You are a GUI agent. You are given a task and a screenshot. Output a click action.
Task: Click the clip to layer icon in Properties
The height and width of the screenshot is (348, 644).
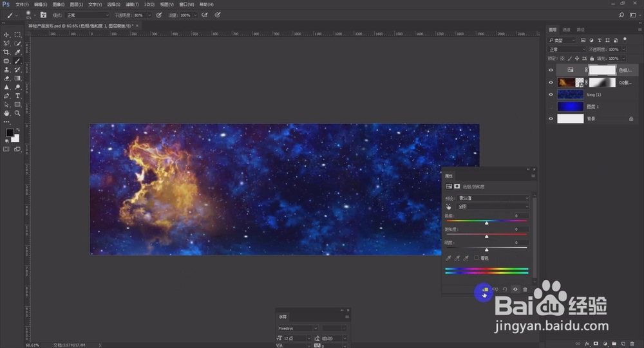(485, 289)
